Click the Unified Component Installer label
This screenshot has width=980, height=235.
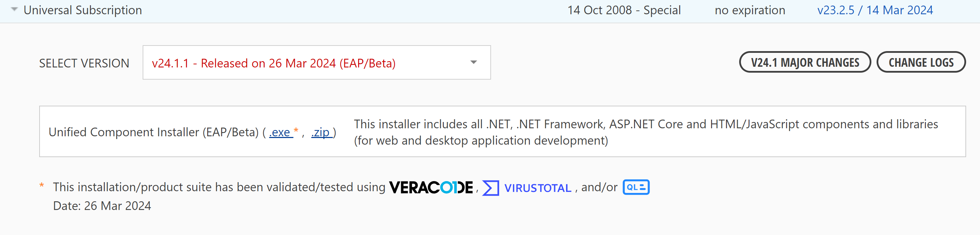(x=153, y=132)
